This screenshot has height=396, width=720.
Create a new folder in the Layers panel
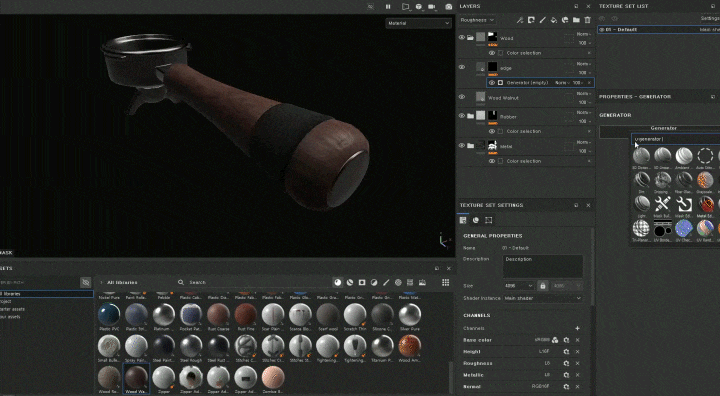(x=576, y=20)
